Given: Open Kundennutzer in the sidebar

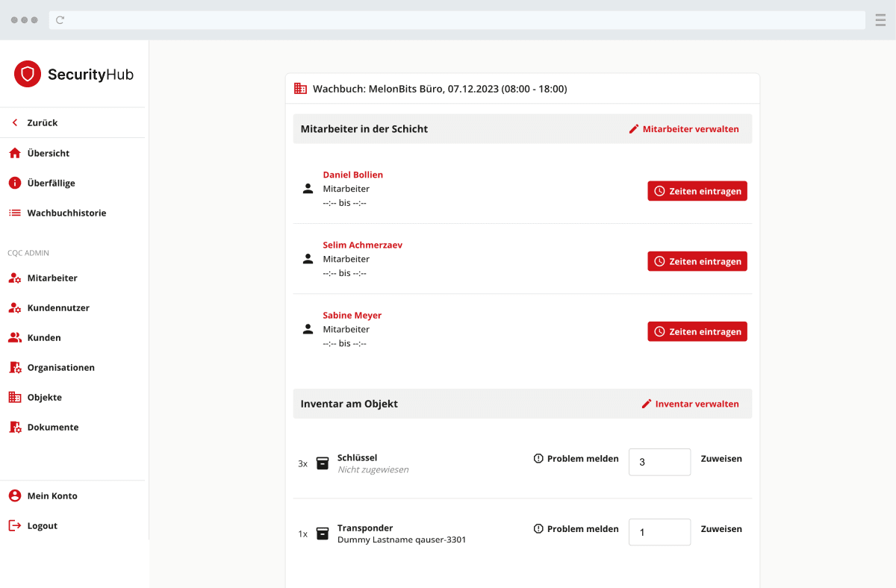Looking at the screenshot, I should click(x=57, y=307).
